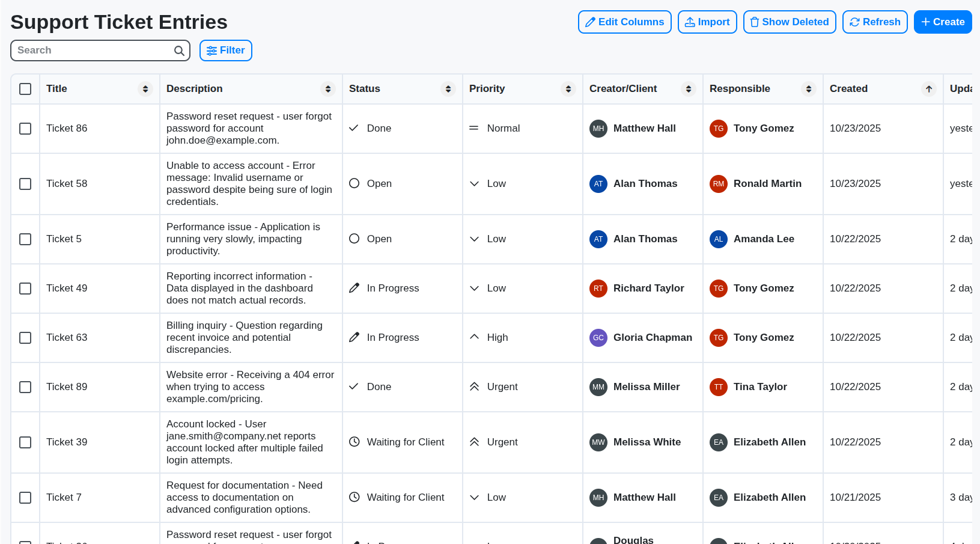
Task: Check the row checkbox for Ticket 89
Action: point(25,387)
